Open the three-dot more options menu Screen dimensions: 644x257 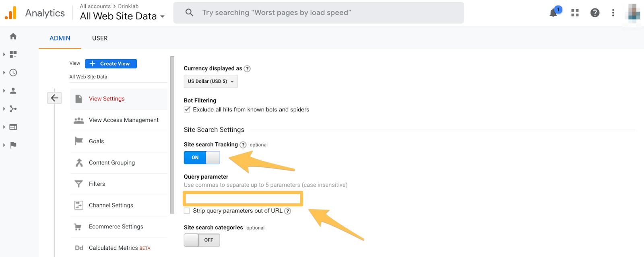(x=613, y=13)
